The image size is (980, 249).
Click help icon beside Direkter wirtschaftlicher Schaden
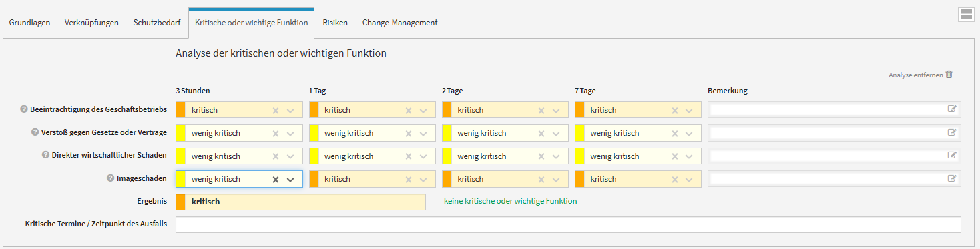(46, 156)
